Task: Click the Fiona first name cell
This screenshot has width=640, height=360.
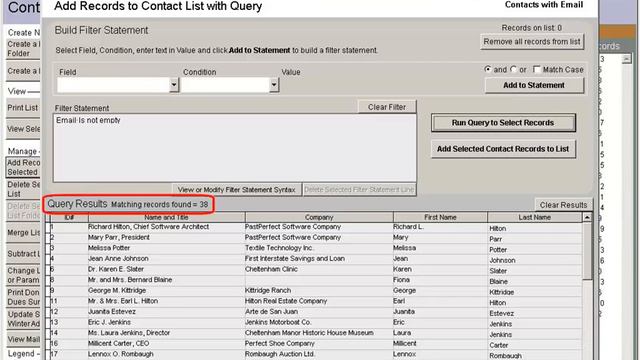Action: click(x=440, y=280)
